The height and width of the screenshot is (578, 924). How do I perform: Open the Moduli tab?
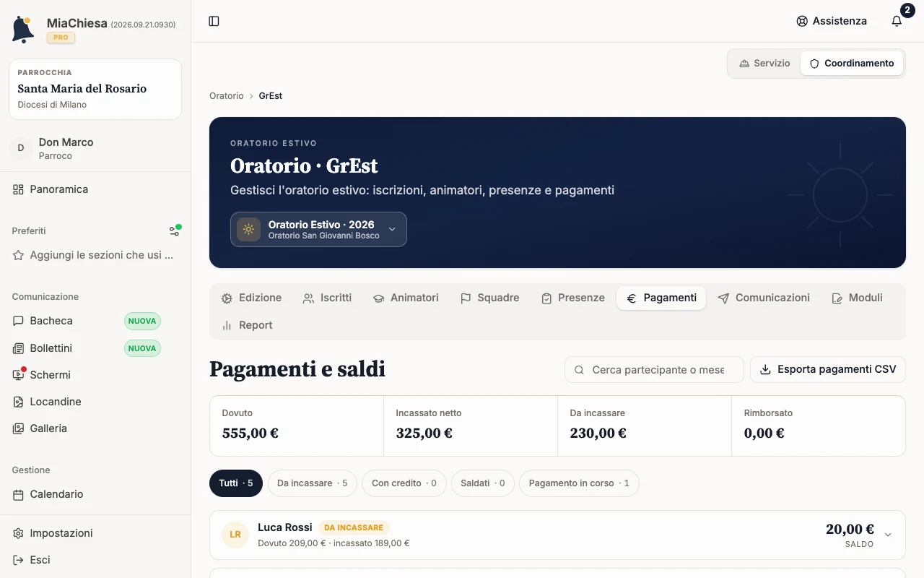pyautogui.click(x=857, y=298)
